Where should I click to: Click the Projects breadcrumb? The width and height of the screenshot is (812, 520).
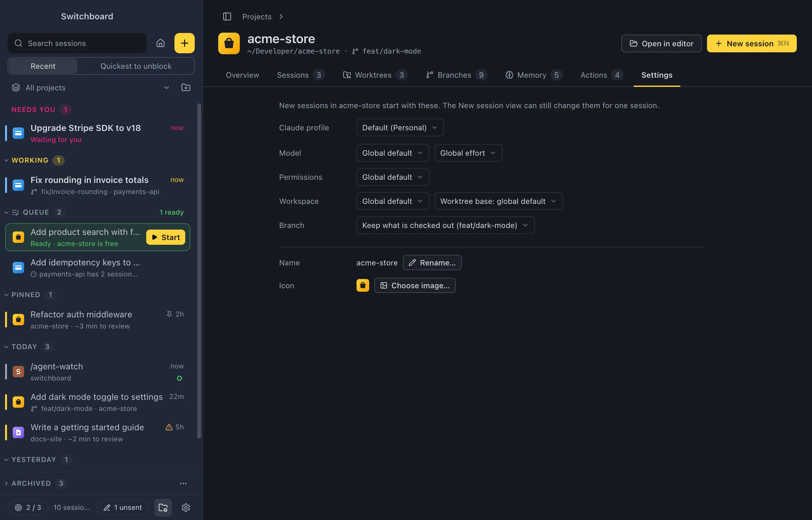(257, 16)
